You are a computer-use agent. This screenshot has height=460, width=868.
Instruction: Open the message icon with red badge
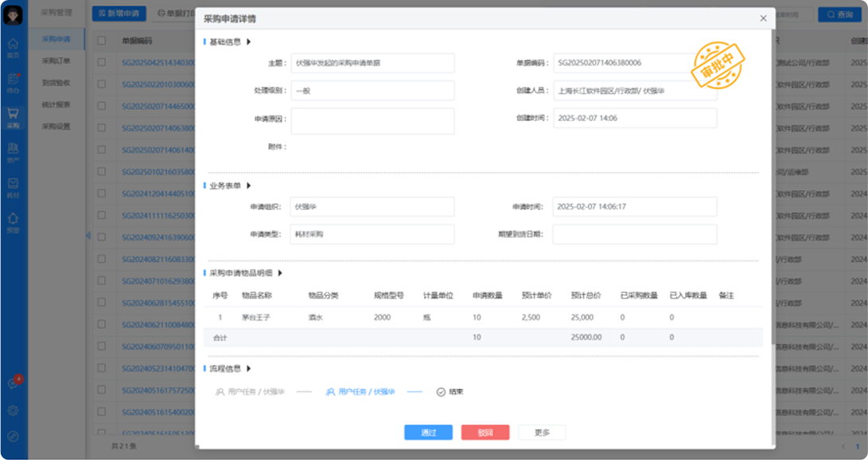tap(13, 384)
